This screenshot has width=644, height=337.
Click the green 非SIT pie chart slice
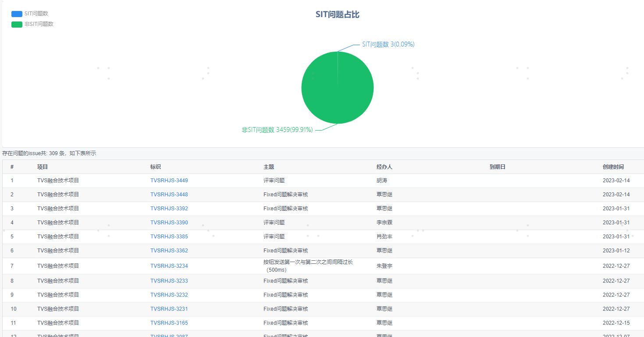click(x=338, y=92)
